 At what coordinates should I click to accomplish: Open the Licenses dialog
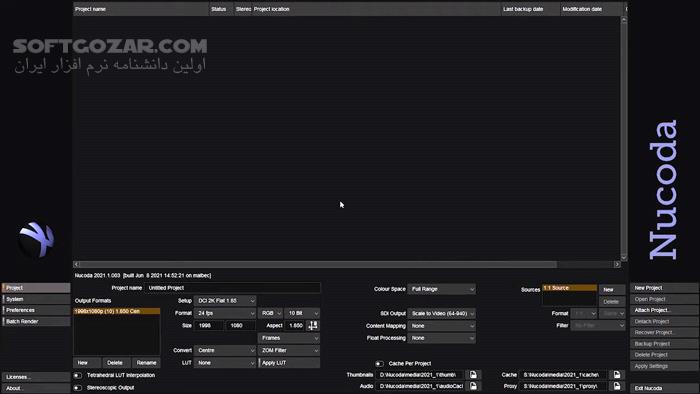36,377
